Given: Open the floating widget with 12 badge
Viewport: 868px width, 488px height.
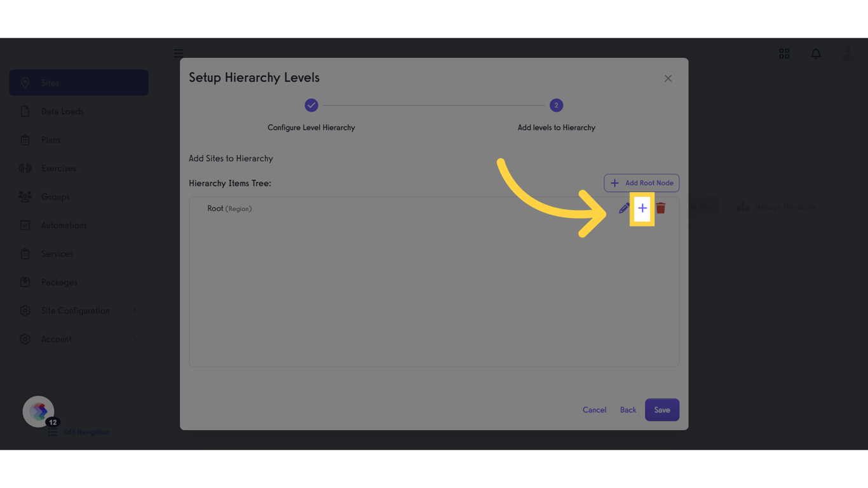Looking at the screenshot, I should (39, 412).
